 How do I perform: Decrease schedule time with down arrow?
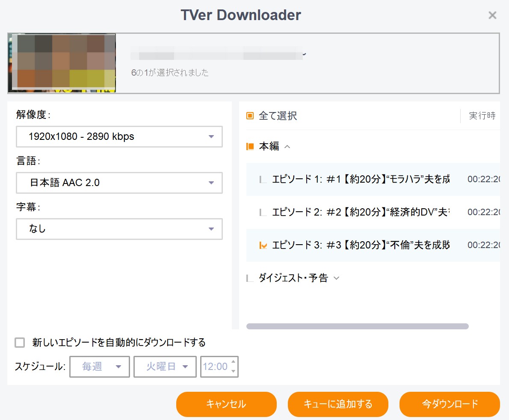[x=234, y=371]
